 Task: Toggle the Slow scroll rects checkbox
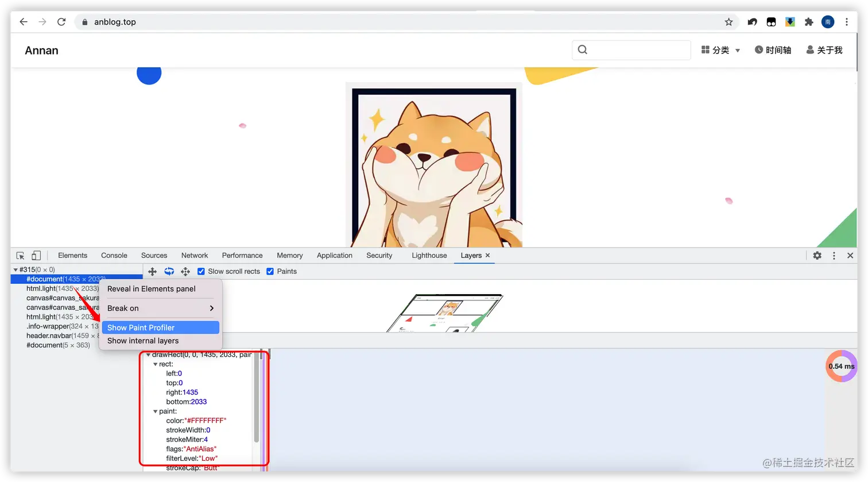coord(201,271)
